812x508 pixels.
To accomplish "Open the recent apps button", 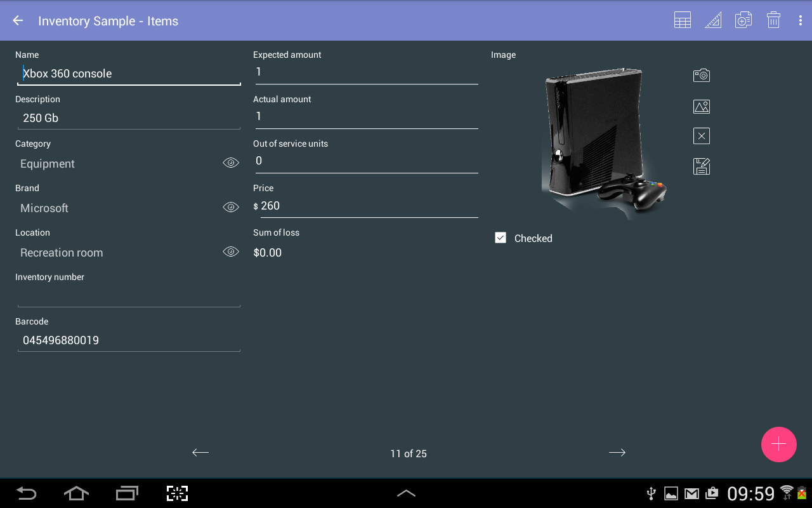I will 127,493.
